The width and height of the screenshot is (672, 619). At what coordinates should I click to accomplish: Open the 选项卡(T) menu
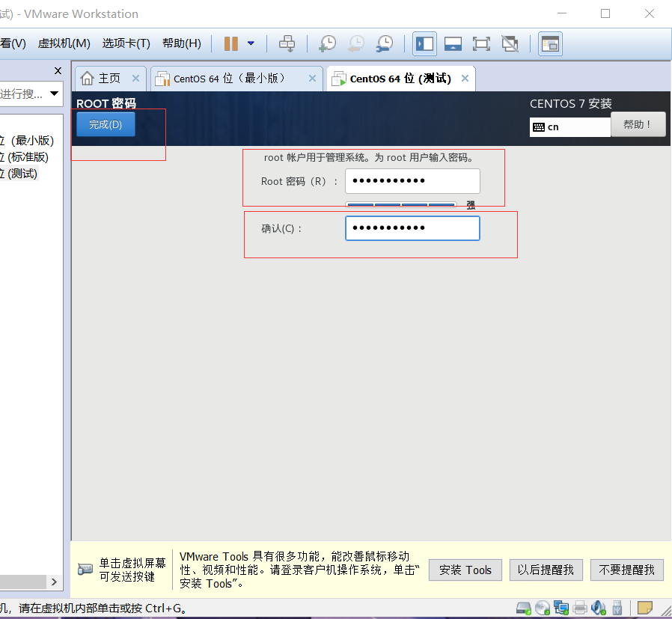click(126, 43)
